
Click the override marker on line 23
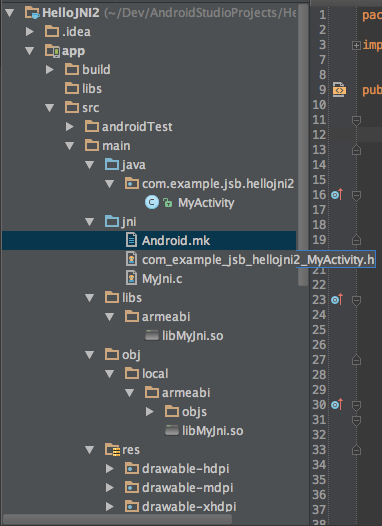(x=337, y=300)
